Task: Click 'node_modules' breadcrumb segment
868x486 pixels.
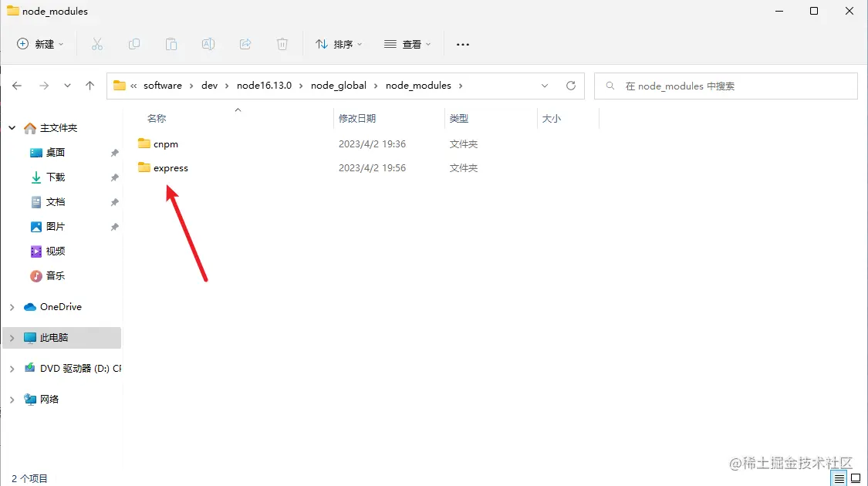Action: 418,86
